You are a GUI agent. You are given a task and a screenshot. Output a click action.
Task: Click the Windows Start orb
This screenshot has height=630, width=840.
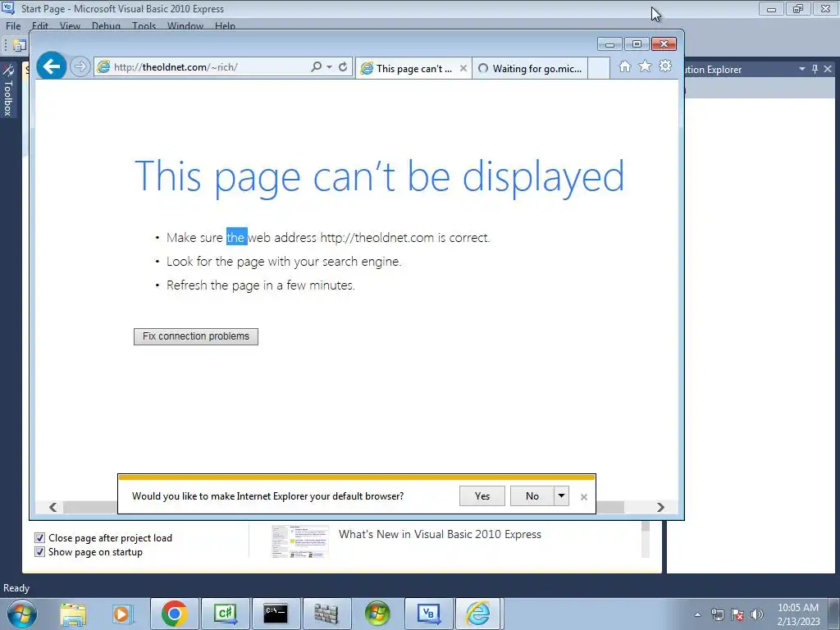tap(22, 614)
